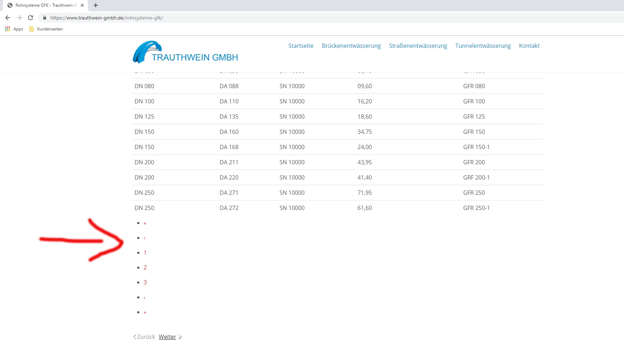The image size is (624, 364).
Task: Click the Zurück text
Action: point(146,337)
